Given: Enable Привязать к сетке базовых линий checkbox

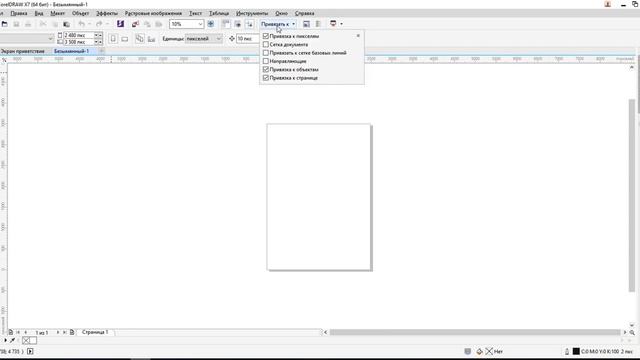Looking at the screenshot, I should [266, 53].
